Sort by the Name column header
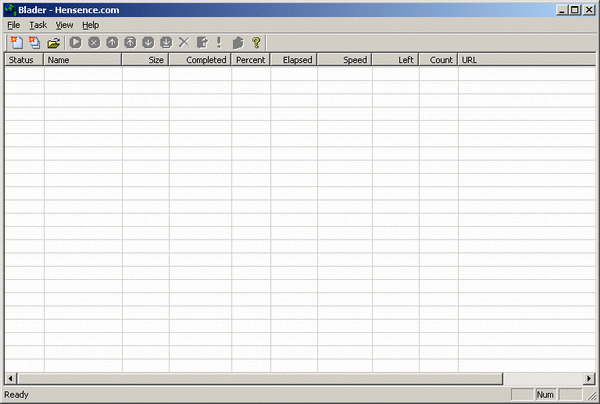 (83, 60)
